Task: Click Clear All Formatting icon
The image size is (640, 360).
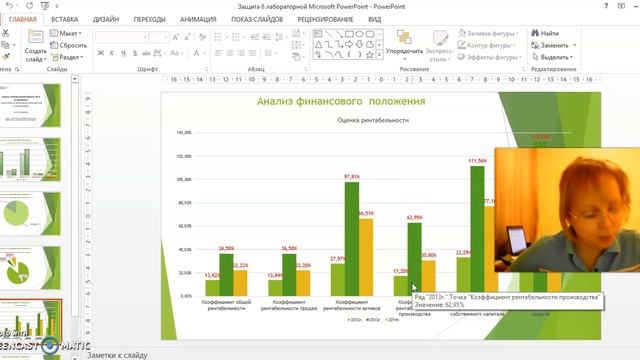Action: (202, 38)
